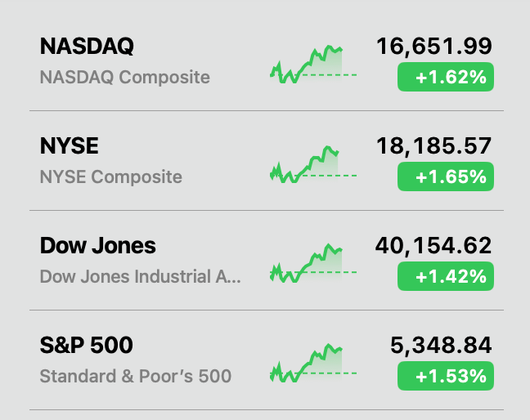The width and height of the screenshot is (530, 420).
Task: Click the NYSE sparkline chart
Action: tap(313, 164)
